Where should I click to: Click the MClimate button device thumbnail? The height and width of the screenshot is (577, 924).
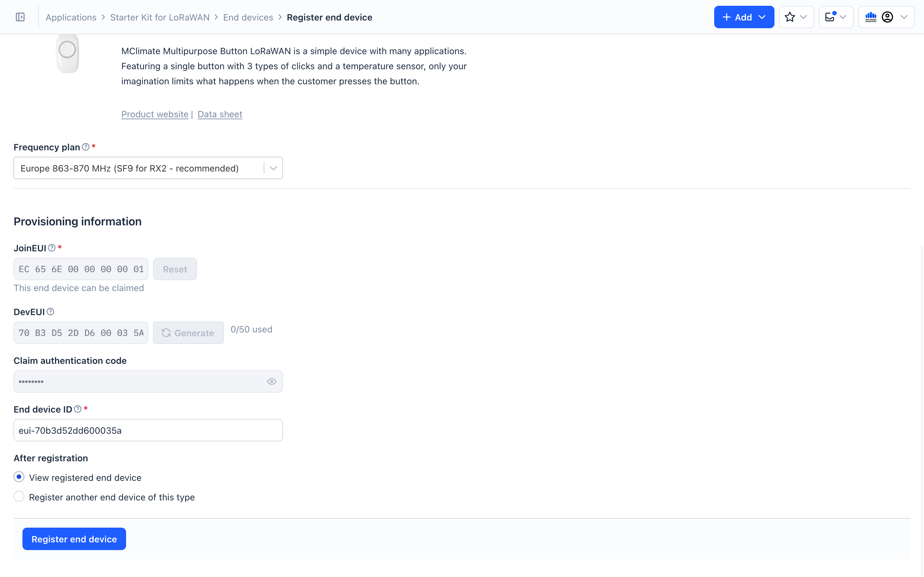[x=68, y=54]
